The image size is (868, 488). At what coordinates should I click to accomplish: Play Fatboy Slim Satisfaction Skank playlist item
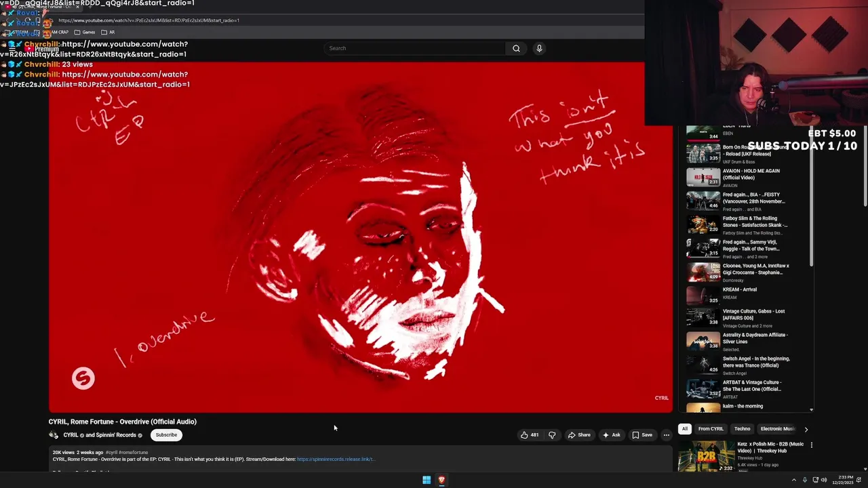click(748, 225)
